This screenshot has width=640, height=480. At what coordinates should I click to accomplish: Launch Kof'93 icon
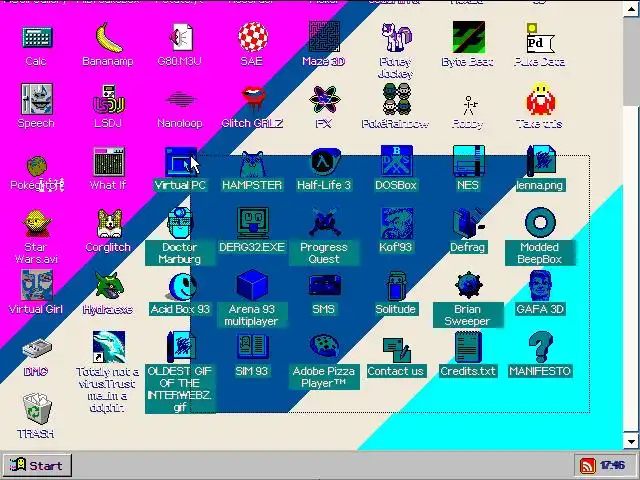[x=396, y=223]
